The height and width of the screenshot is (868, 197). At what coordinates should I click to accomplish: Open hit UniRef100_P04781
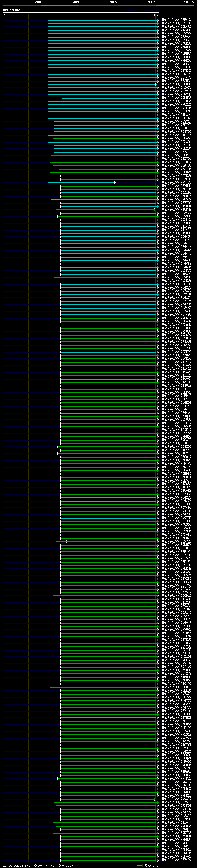(176, 304)
